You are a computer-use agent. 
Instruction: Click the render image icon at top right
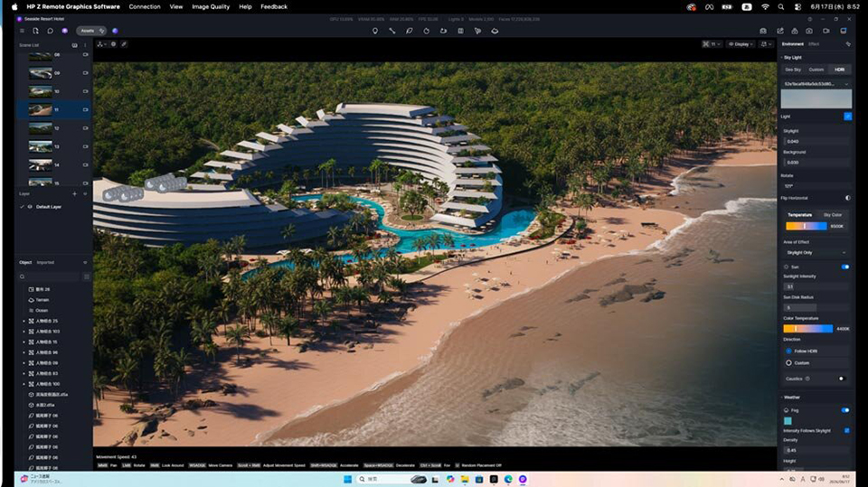(763, 31)
